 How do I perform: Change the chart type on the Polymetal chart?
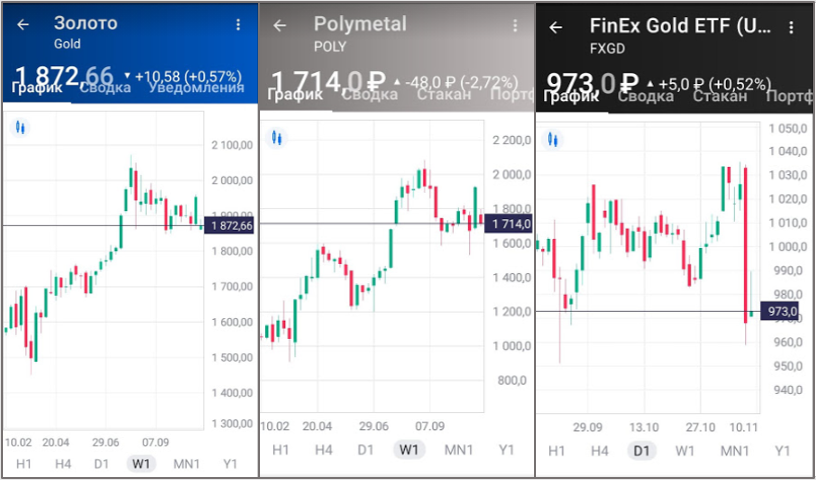point(276,138)
